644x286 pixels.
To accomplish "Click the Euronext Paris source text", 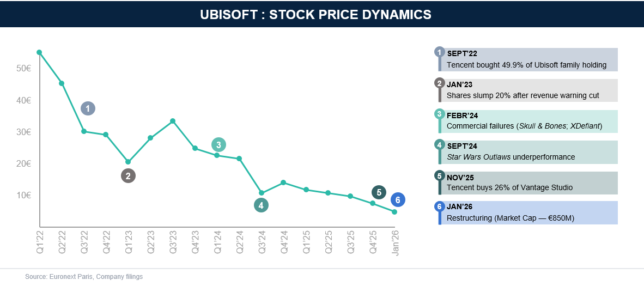I will (84, 277).
